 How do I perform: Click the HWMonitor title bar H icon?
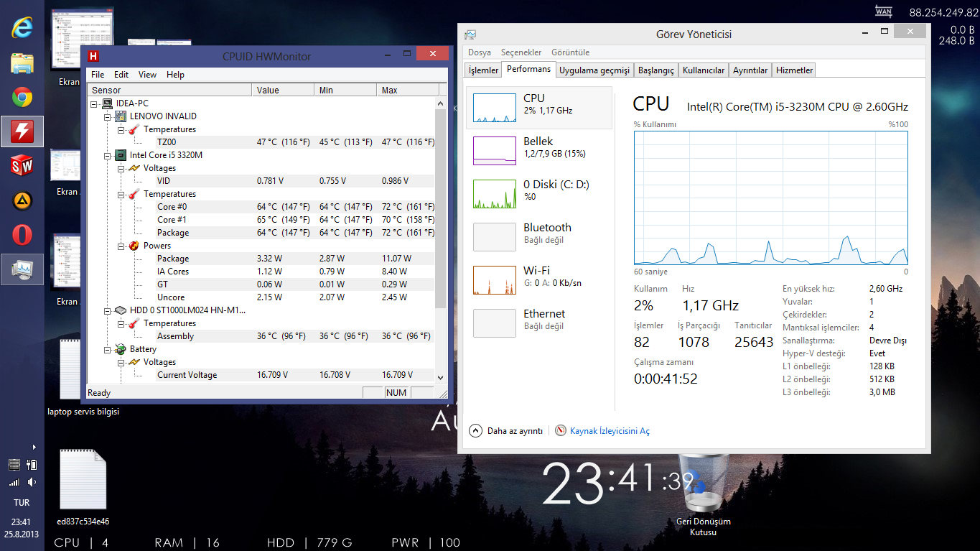[93, 57]
